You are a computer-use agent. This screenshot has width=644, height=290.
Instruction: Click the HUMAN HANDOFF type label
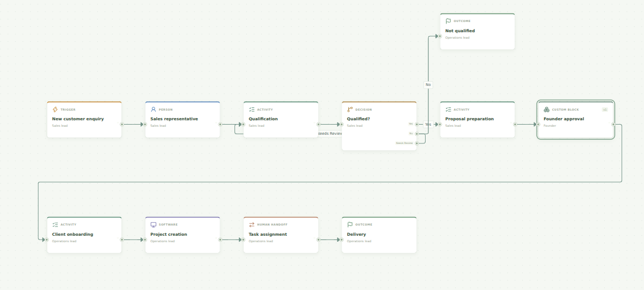[x=272, y=225]
